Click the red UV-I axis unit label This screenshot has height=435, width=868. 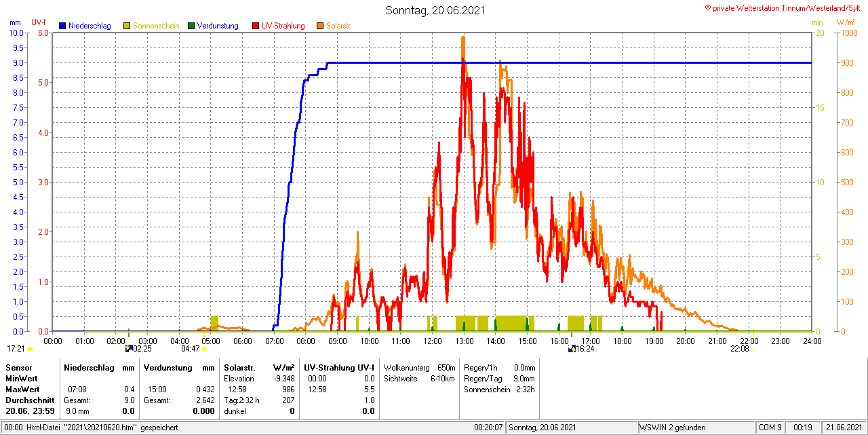pyautogui.click(x=39, y=22)
